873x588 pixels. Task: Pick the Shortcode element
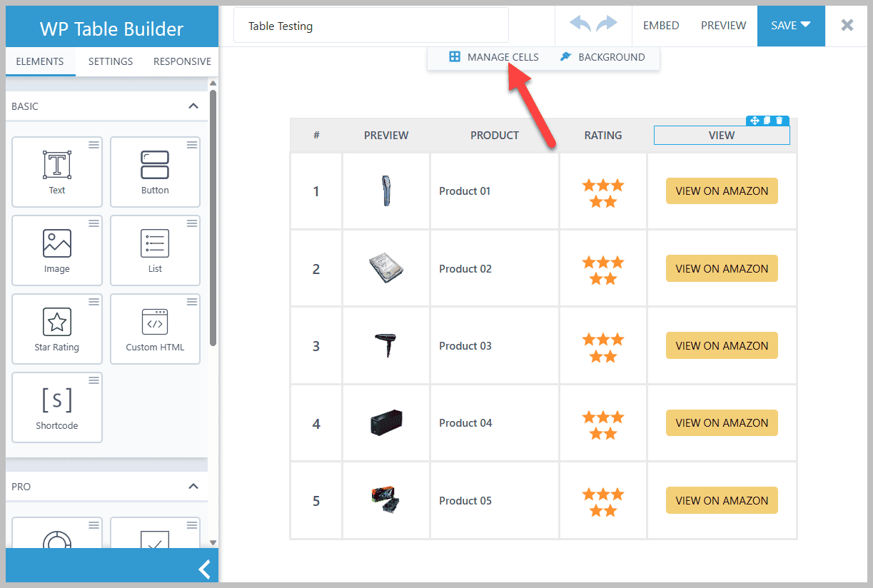pos(57,407)
